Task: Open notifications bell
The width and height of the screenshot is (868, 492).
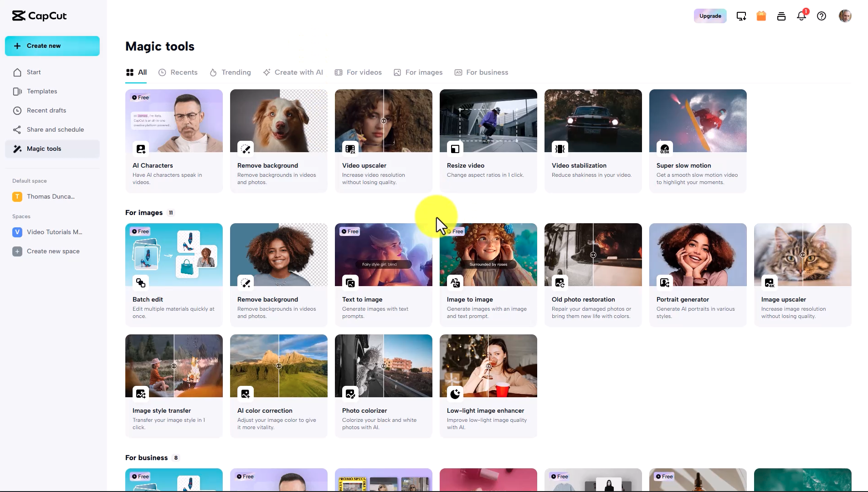Action: pyautogui.click(x=801, y=16)
